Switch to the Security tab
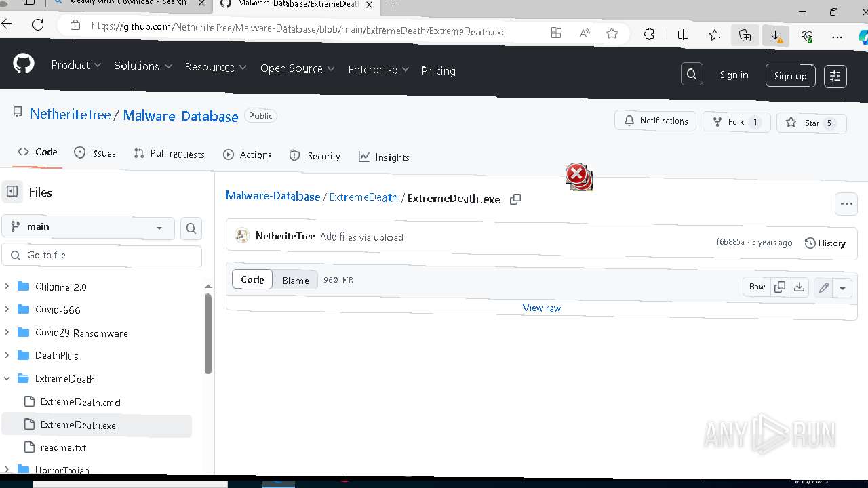This screenshot has width=868, height=488. pyautogui.click(x=315, y=156)
